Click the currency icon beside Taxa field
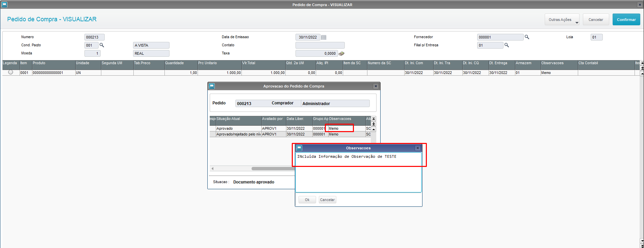Viewport: 644px width, 248px height. [x=341, y=53]
